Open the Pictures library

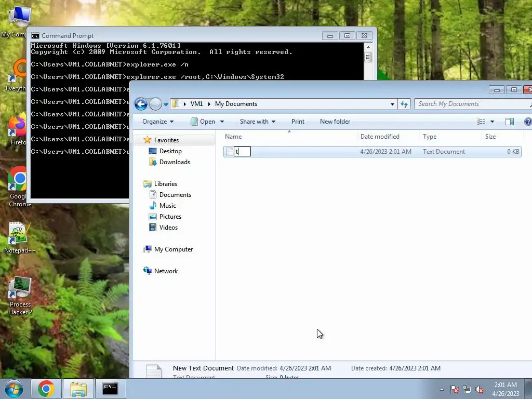coord(170,217)
